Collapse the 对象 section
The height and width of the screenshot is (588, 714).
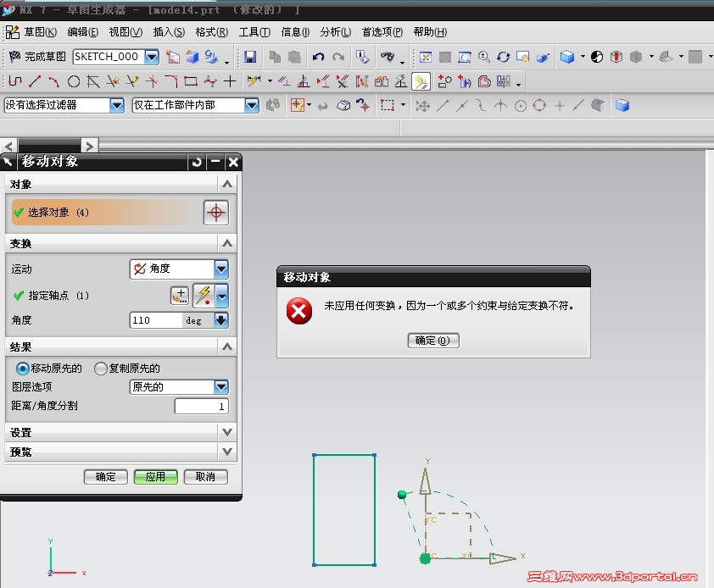[x=227, y=185]
